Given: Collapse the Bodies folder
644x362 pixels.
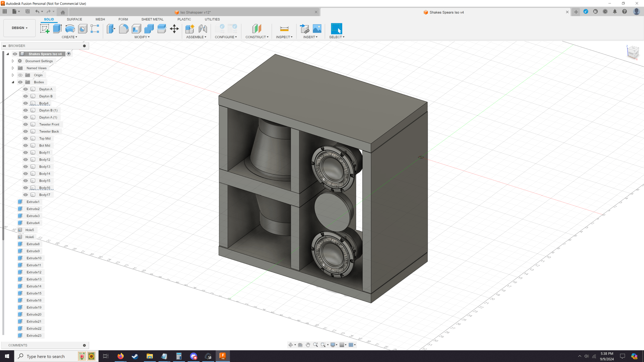Looking at the screenshot, I should (13, 82).
